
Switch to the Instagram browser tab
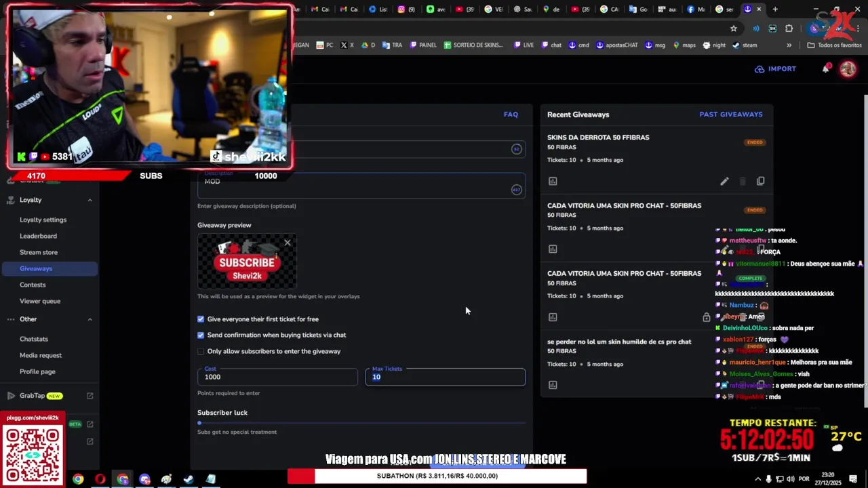(406, 9)
